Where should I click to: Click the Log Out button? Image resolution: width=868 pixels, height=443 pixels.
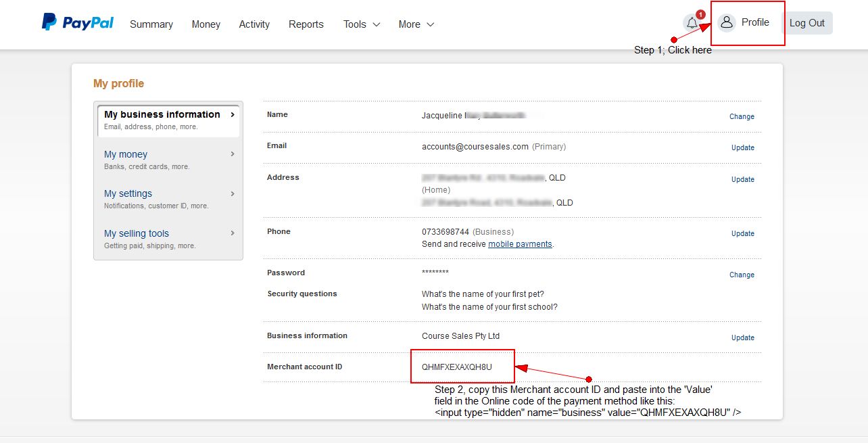coord(807,23)
